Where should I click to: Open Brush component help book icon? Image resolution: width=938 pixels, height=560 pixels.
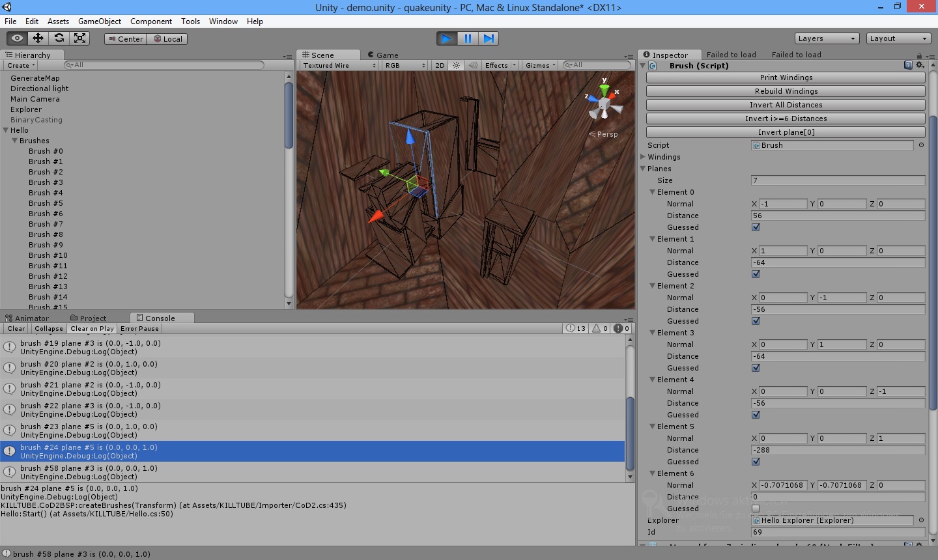[908, 65]
